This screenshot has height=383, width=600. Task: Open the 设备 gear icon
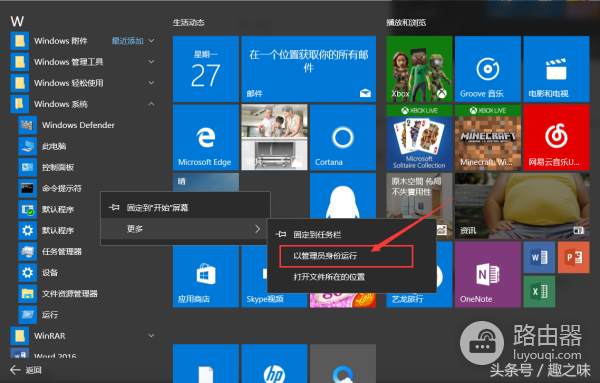pyautogui.click(x=28, y=272)
